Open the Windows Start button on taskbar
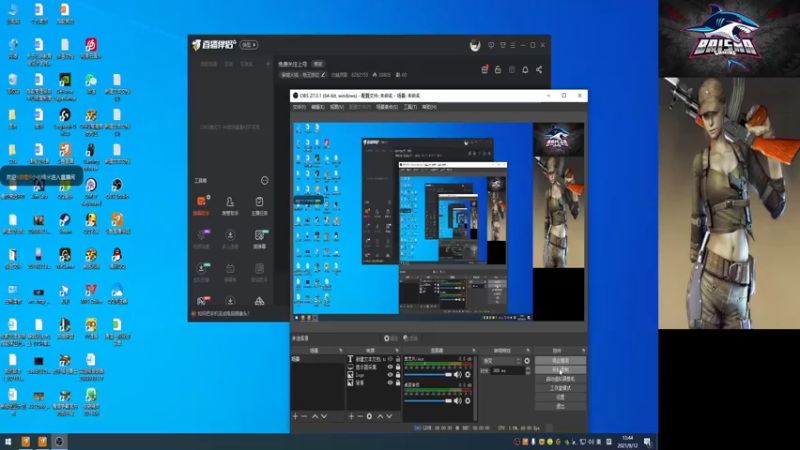800x450 pixels. pos(8,442)
